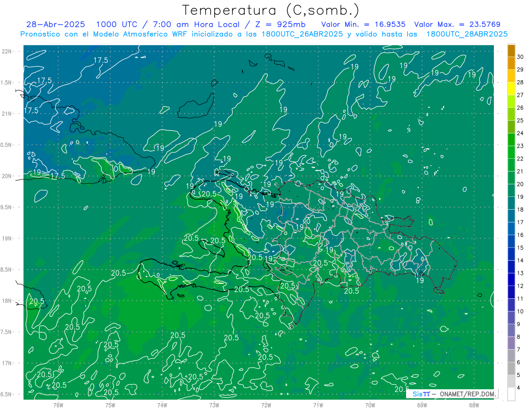Viewport: 532px width, 411px height.
Task: Click '1800UTC_28ABR2025' valid-until time
Action: coord(466,34)
